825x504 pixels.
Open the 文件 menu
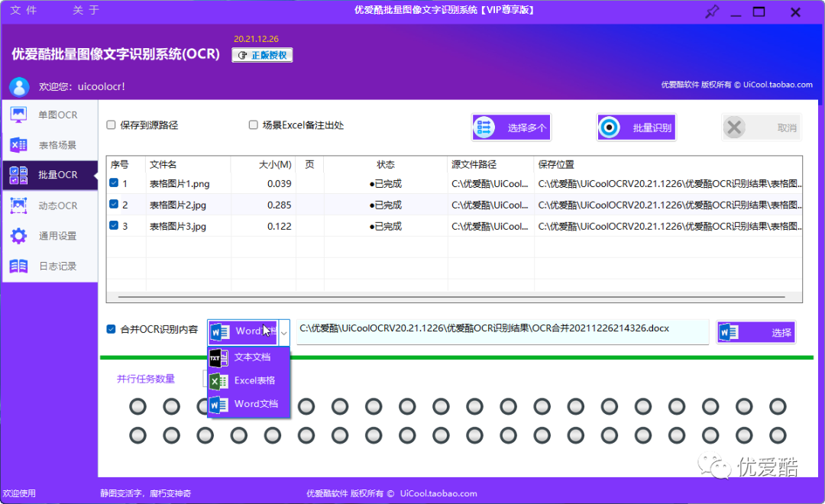[24, 10]
